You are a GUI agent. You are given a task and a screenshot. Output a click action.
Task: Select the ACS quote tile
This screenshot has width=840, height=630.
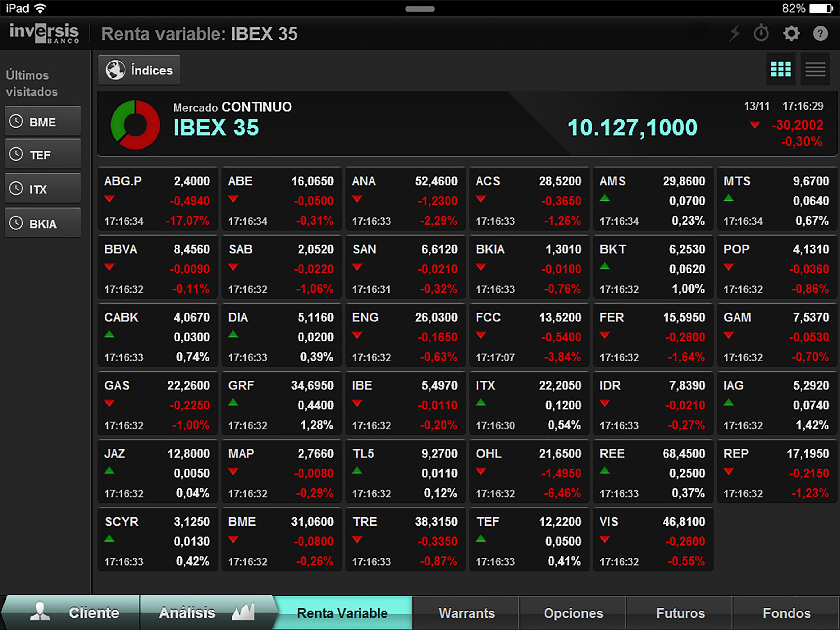529,199
